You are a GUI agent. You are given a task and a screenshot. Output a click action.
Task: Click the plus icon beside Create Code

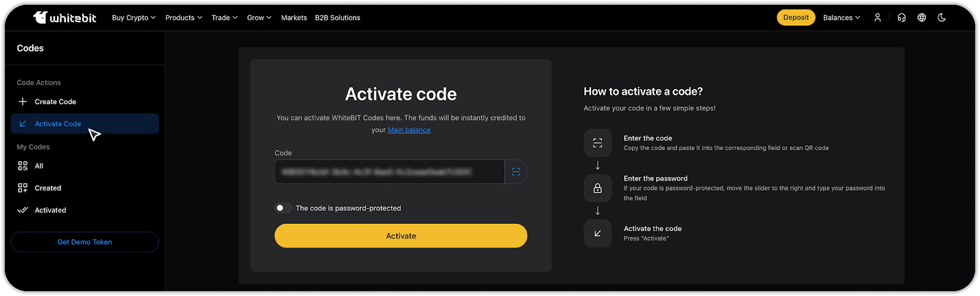pyautogui.click(x=23, y=102)
